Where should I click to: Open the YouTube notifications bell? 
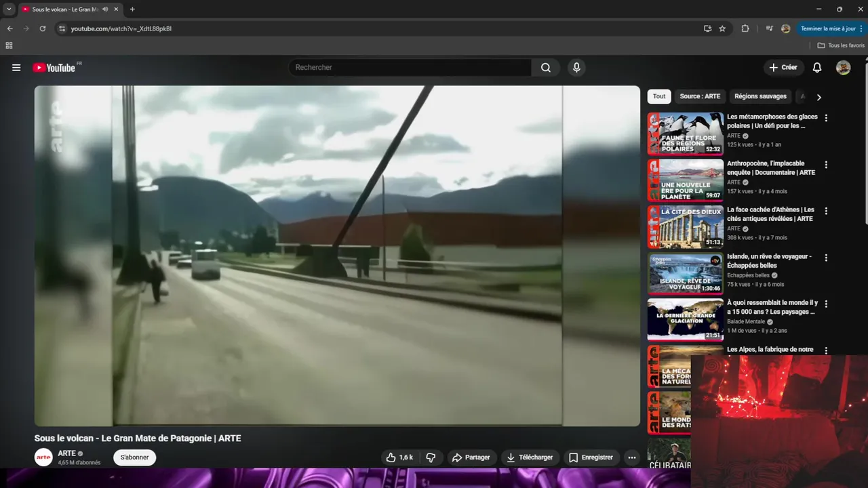coord(817,68)
